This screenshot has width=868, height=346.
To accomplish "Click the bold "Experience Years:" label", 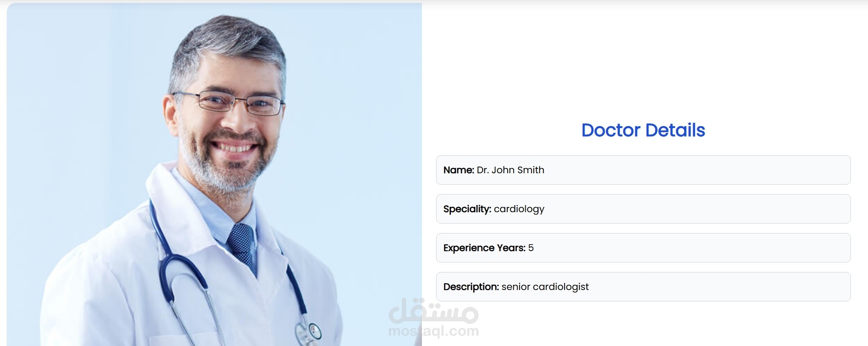I will click(x=484, y=248).
